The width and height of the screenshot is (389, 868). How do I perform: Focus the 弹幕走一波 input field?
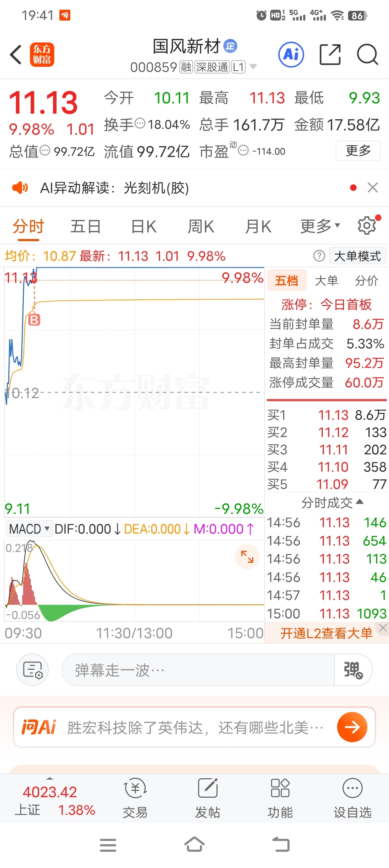pos(198,670)
